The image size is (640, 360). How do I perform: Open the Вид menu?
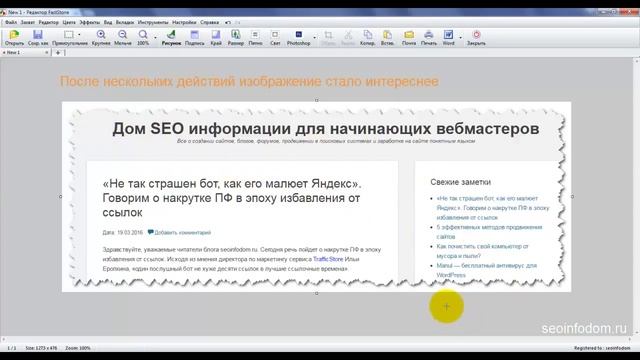108,22
